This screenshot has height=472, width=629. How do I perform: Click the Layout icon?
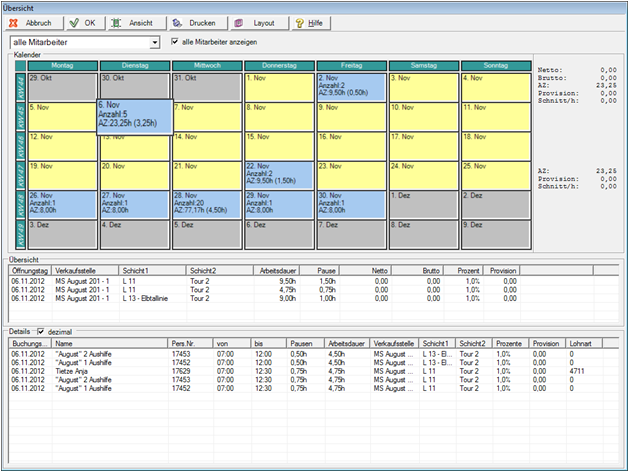click(238, 23)
